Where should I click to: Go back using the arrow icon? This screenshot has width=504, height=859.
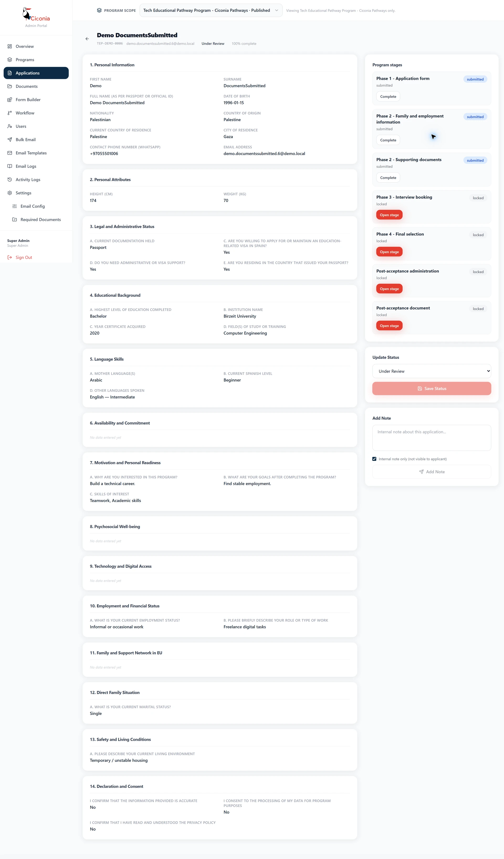click(87, 39)
